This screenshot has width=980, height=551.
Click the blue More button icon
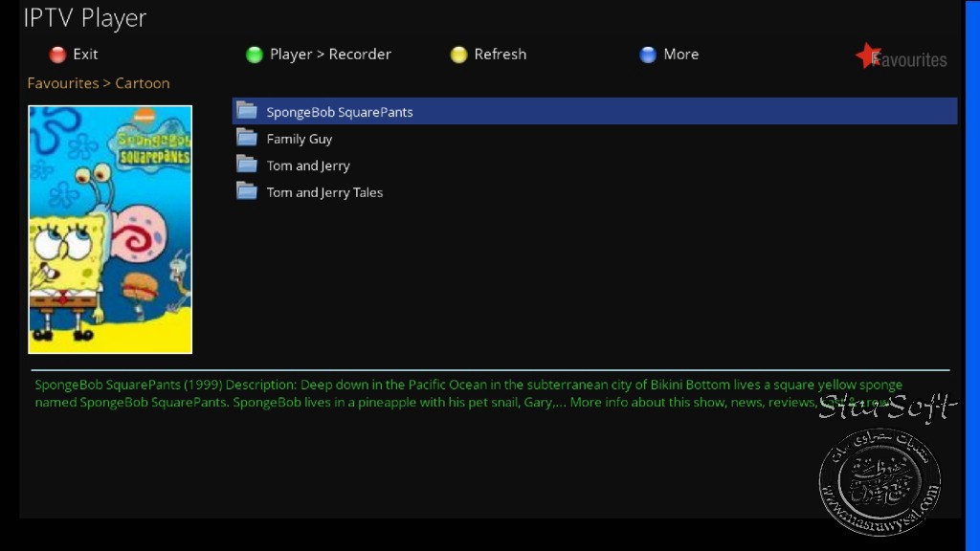tap(648, 55)
